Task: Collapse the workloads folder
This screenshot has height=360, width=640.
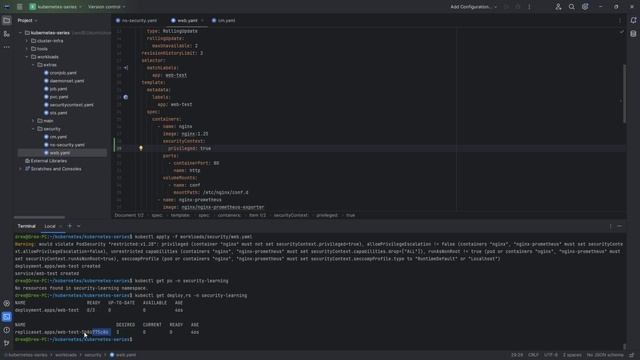Action: (27, 57)
